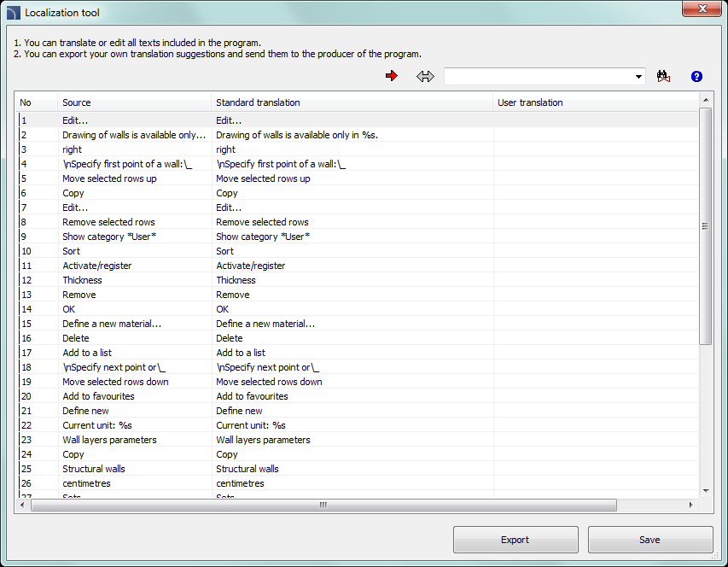
Task: Click inside the search text field
Action: coord(538,77)
